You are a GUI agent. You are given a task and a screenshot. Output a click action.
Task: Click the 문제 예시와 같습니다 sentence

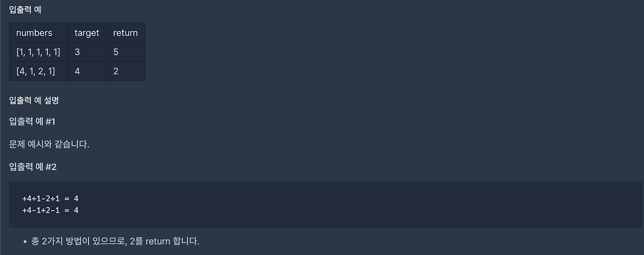pos(49,144)
